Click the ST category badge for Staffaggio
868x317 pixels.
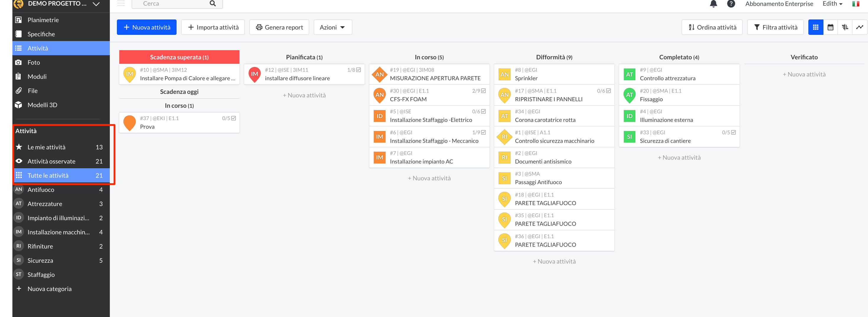pos(19,274)
